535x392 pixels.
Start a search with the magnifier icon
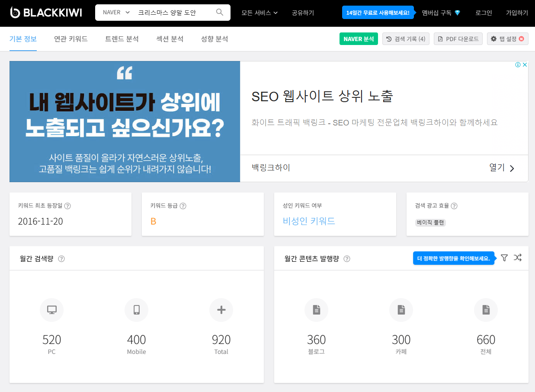[x=220, y=12]
